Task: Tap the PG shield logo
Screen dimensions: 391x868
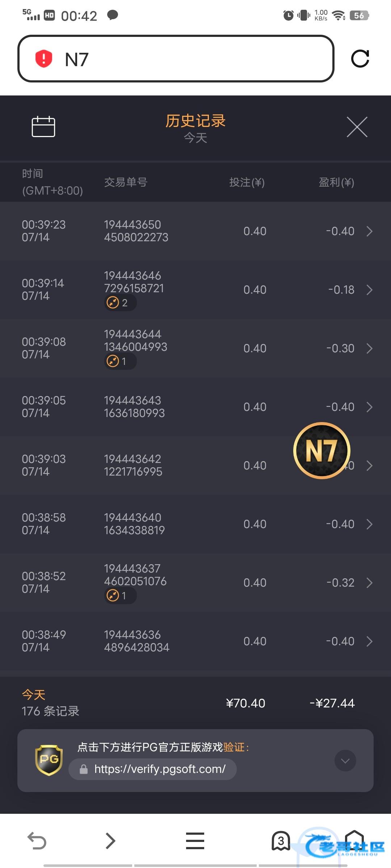Action: pyautogui.click(x=49, y=760)
